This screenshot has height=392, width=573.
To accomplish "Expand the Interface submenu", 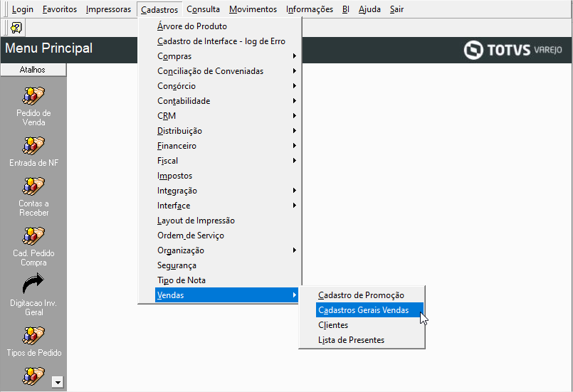I will [x=226, y=206].
